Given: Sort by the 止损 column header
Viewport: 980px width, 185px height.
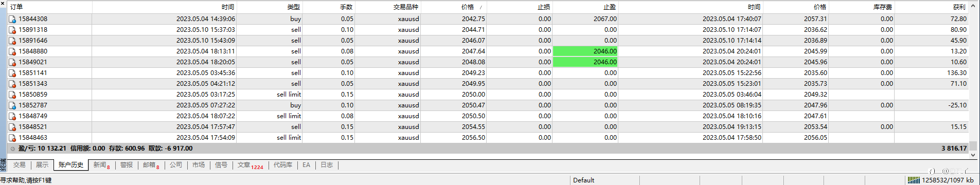Looking at the screenshot, I should pyautogui.click(x=520, y=7).
